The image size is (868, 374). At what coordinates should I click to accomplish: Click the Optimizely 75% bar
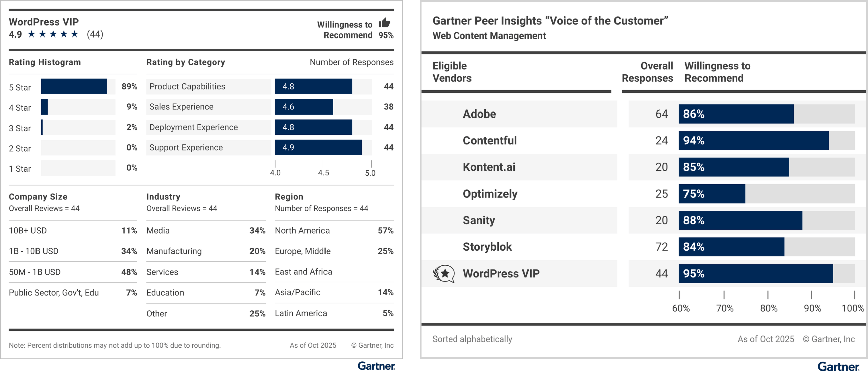pyautogui.click(x=712, y=194)
